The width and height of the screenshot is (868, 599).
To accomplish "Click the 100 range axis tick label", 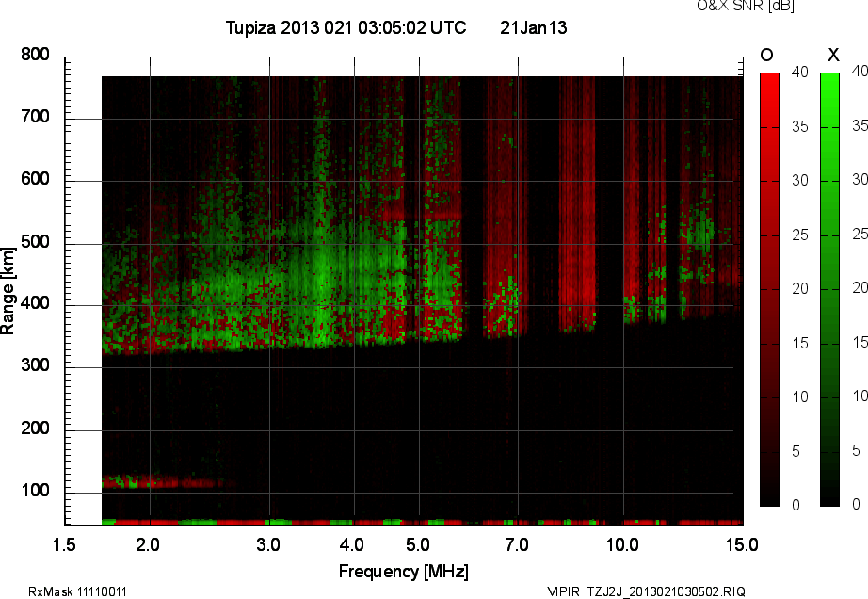I will pos(36,491).
